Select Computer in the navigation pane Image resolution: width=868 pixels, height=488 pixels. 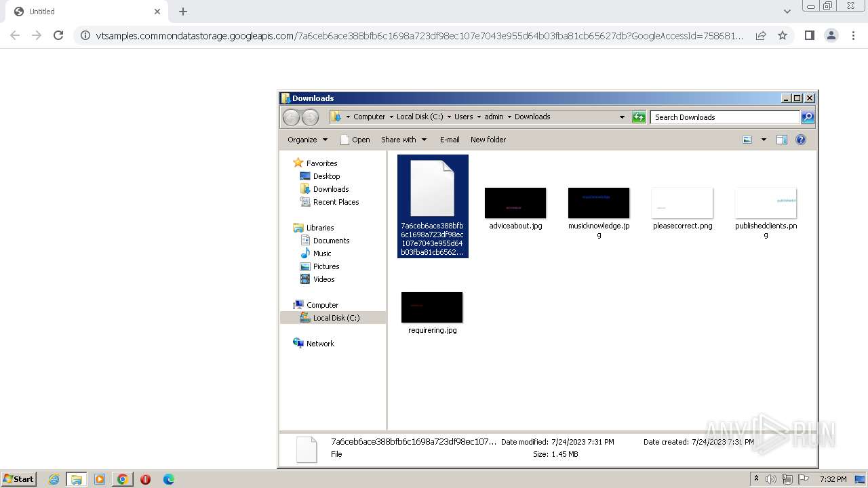322,305
